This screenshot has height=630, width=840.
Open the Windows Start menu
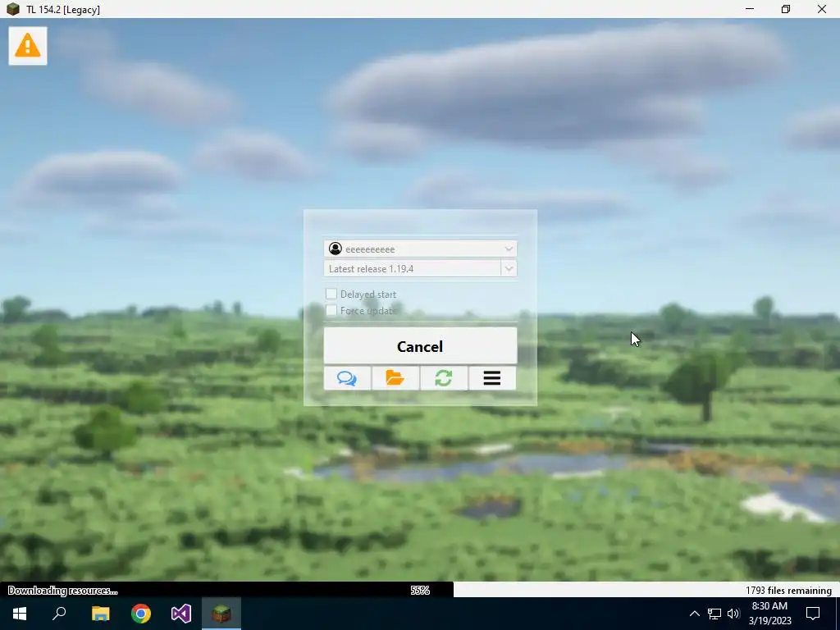[20, 614]
